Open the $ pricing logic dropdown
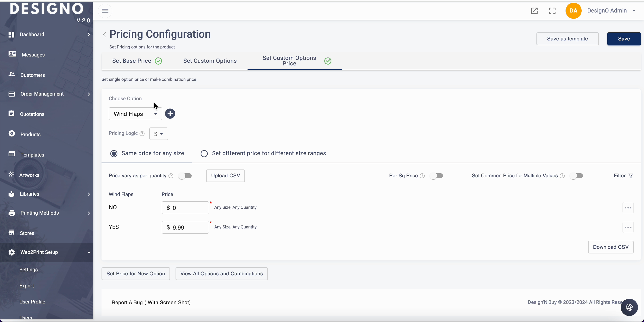The width and height of the screenshot is (644, 322). click(x=159, y=134)
